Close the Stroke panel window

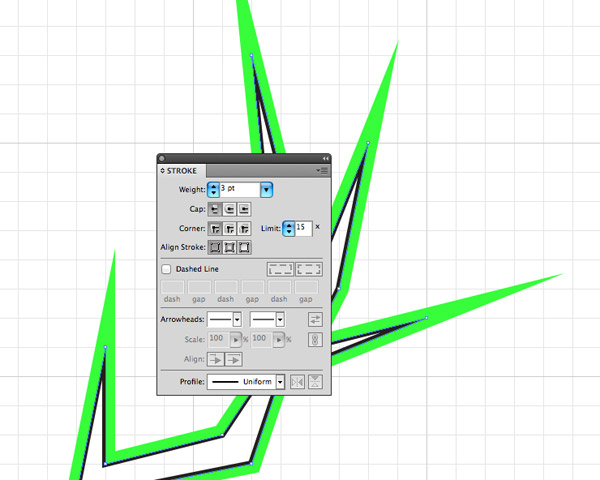pos(162,158)
